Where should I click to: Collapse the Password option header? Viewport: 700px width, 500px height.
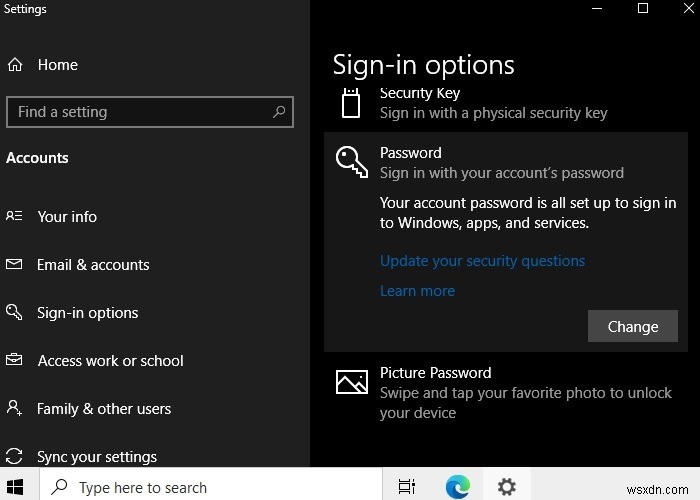506,162
